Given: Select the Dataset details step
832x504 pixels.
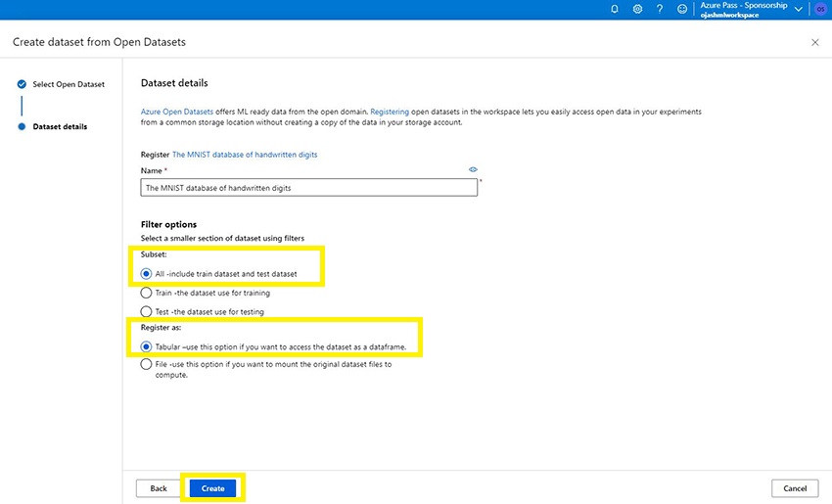Looking at the screenshot, I should pyautogui.click(x=60, y=127).
